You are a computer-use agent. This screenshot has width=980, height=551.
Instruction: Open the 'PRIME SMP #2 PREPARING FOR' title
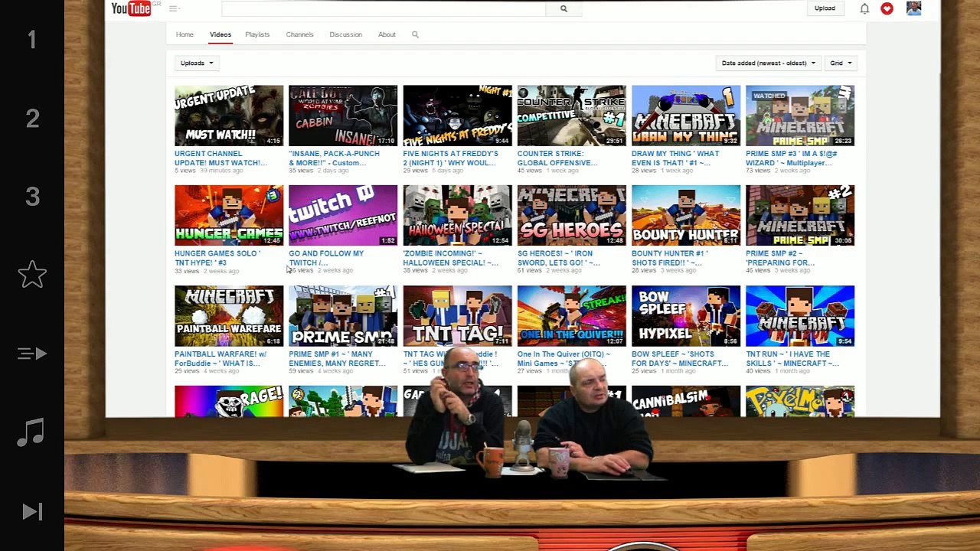[x=780, y=258]
